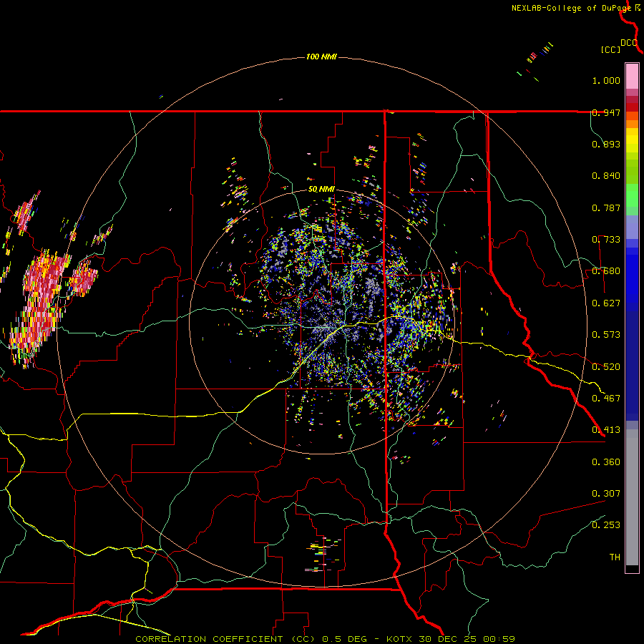Click the 50 NMI range ring label
The width and height of the screenshot is (644, 644).
pos(321,190)
